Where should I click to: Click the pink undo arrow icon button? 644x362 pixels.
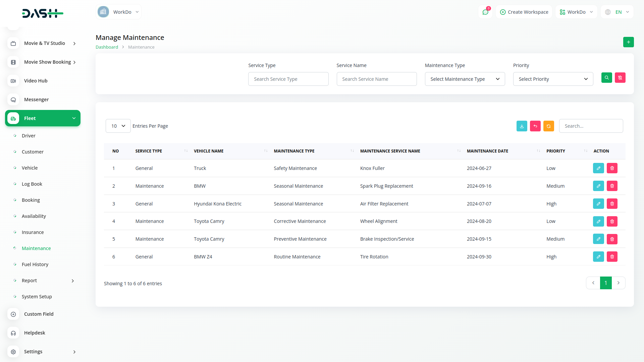535,126
